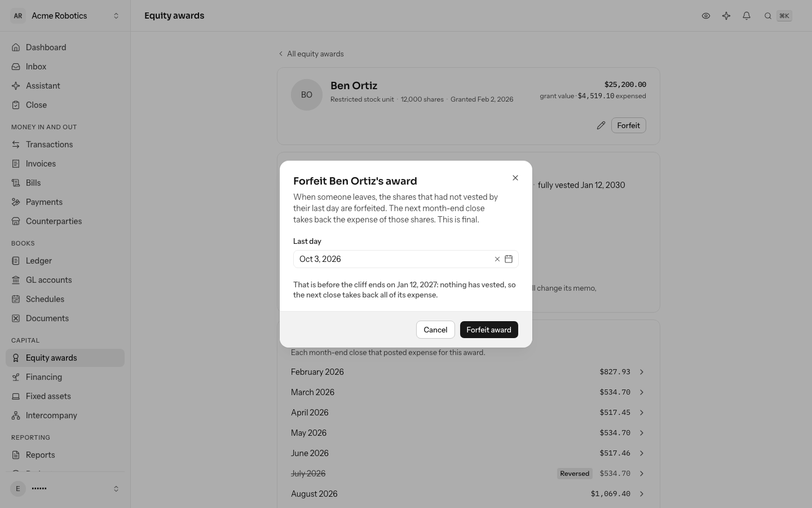This screenshot has width=812, height=508.
Task: Open the calendar picker icon
Action: pos(509,259)
